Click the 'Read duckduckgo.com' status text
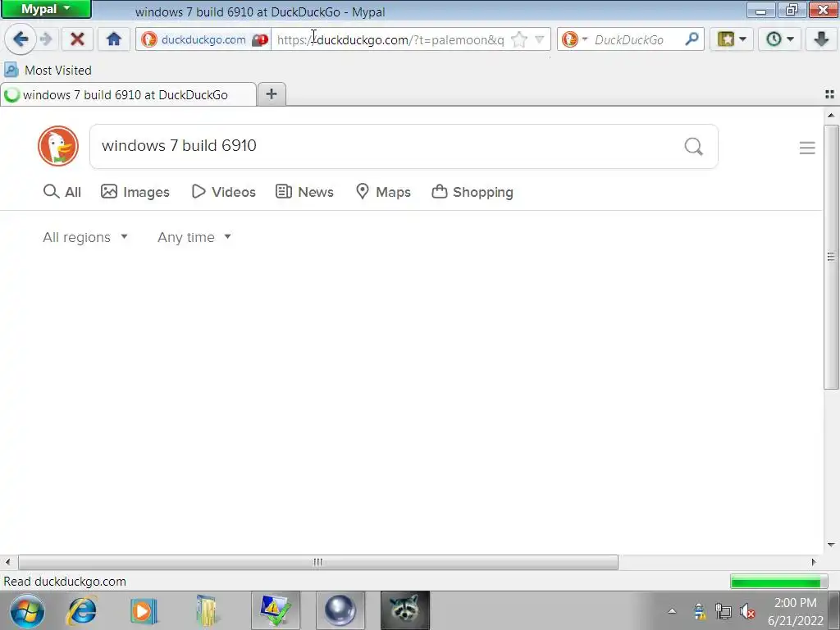The width and height of the screenshot is (840, 630). click(65, 582)
